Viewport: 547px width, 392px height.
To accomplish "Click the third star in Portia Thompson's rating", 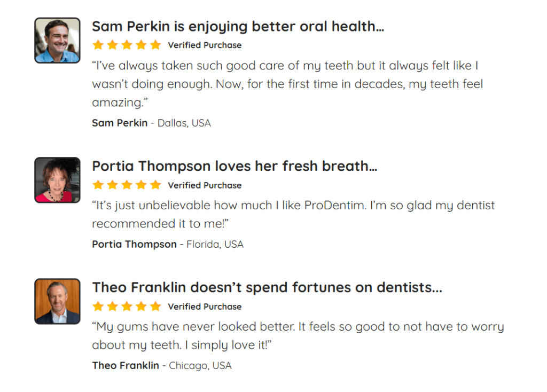I will click(x=127, y=185).
